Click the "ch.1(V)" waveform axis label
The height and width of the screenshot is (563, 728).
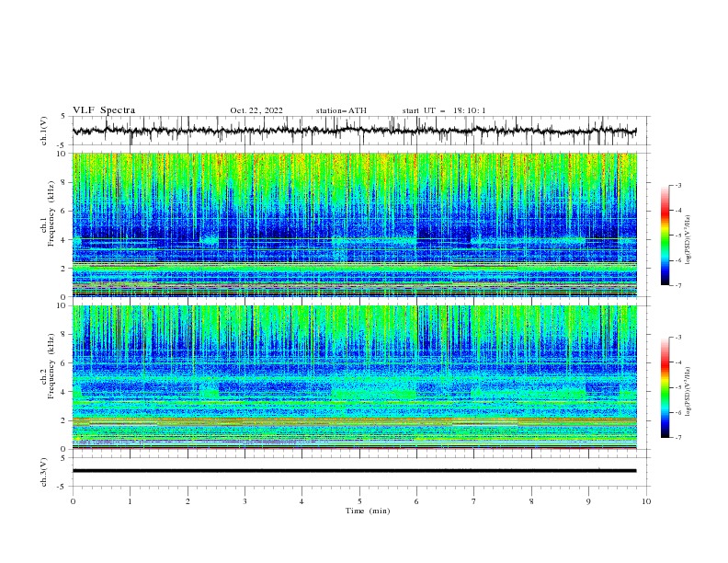point(44,131)
